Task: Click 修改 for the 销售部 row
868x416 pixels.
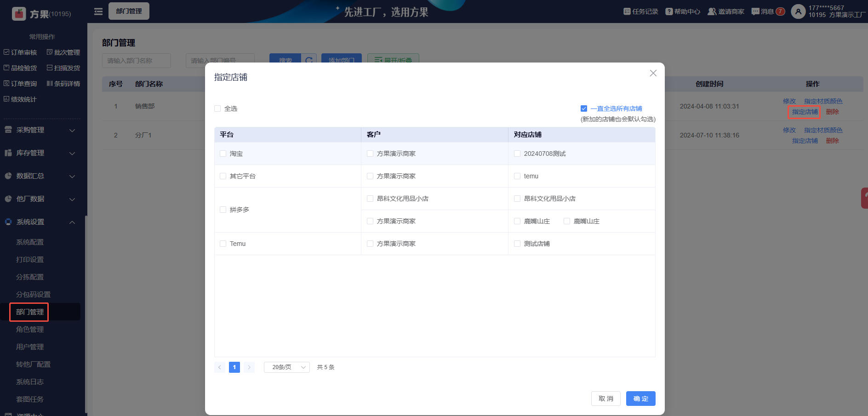Action: [789, 101]
